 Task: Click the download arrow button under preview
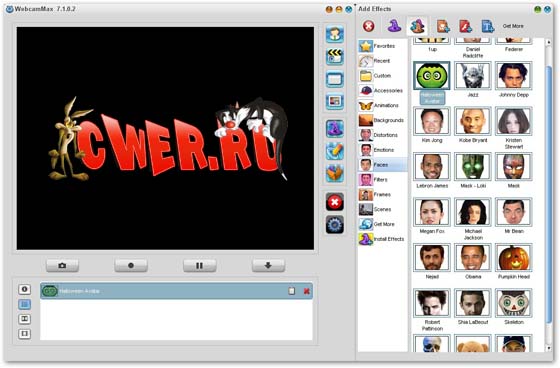point(268,265)
